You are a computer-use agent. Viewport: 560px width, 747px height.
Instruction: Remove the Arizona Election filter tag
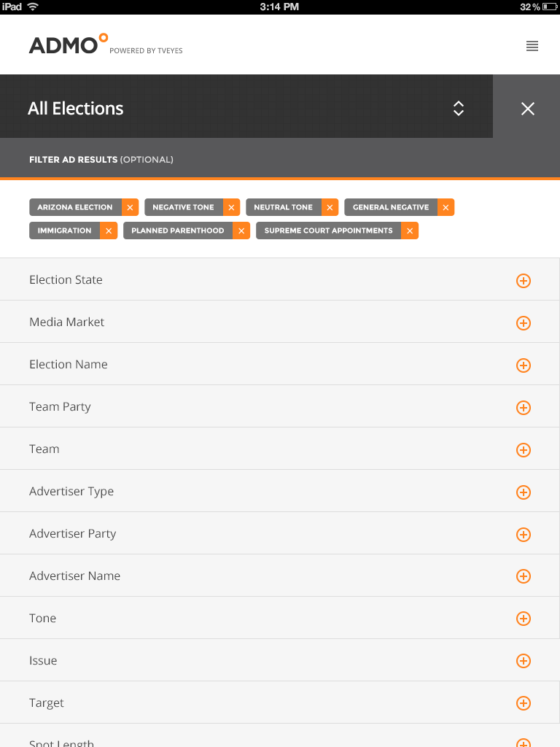[x=130, y=207]
